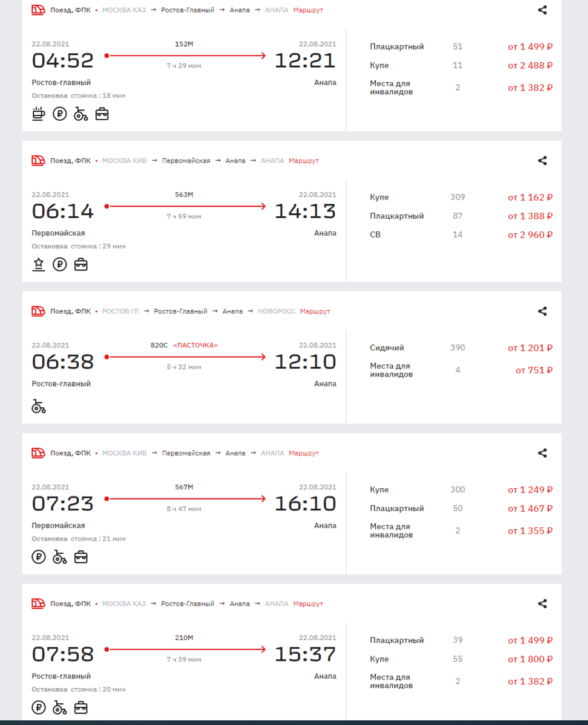The width and height of the screenshot is (588, 725).
Task: Select Плацкартный from 1 499 ₽ on 152M
Action: point(461,47)
